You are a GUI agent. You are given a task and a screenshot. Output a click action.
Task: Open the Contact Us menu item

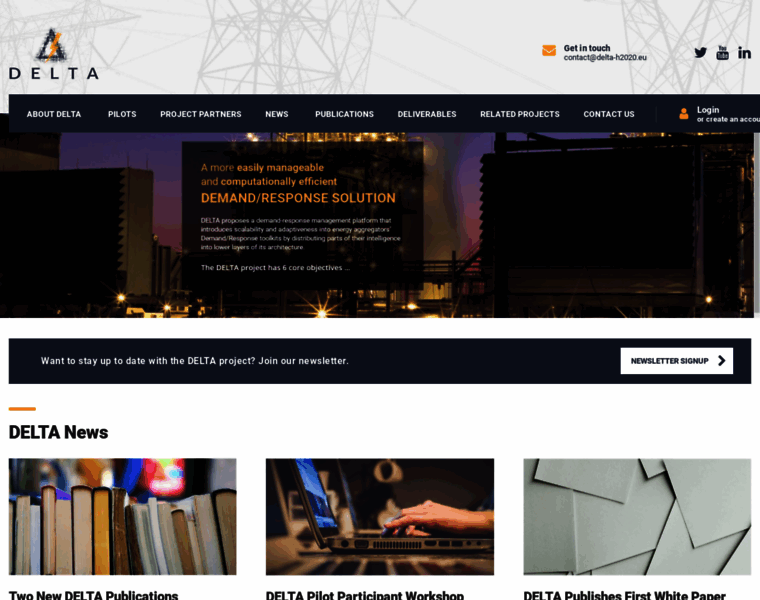[609, 114]
